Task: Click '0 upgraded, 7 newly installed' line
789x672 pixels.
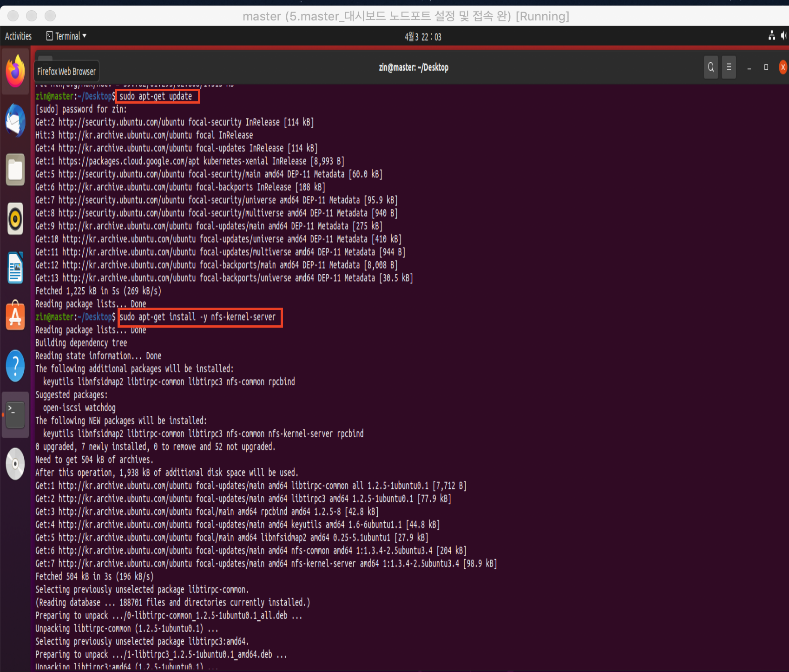Action: point(155,447)
